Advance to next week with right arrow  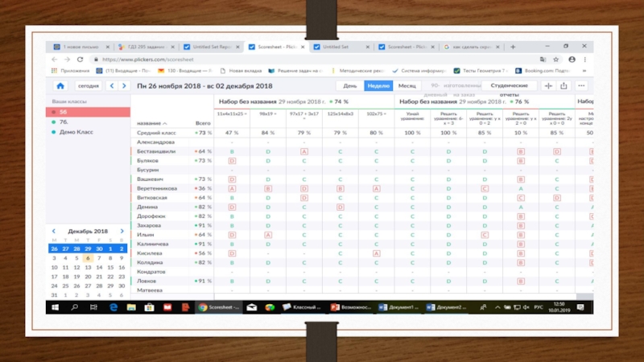coord(125,86)
